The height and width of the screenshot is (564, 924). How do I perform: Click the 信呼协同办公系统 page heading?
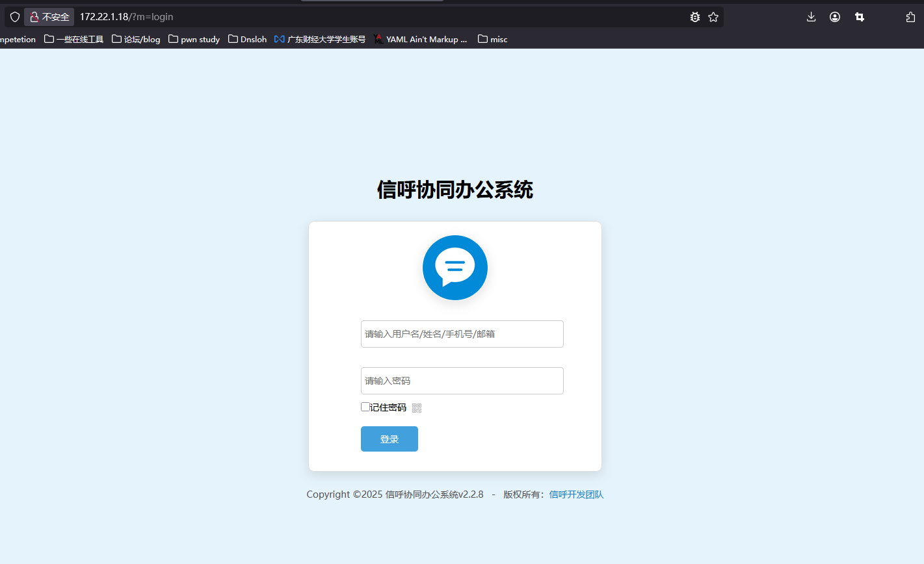(455, 190)
